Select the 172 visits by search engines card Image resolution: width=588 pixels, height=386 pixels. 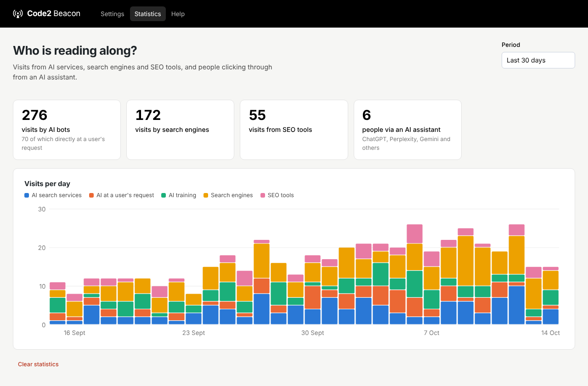tap(180, 130)
